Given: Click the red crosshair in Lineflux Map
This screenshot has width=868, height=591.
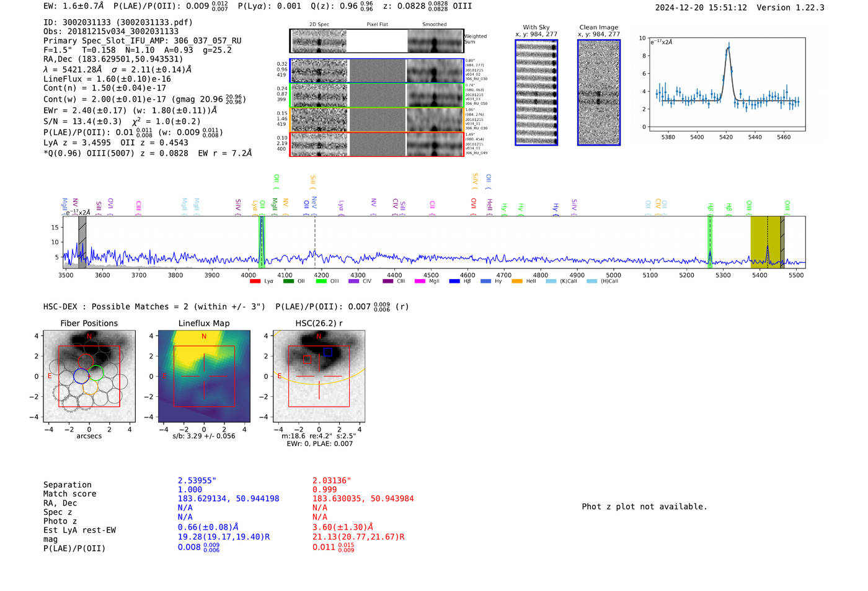Looking at the screenshot, I should point(204,376).
